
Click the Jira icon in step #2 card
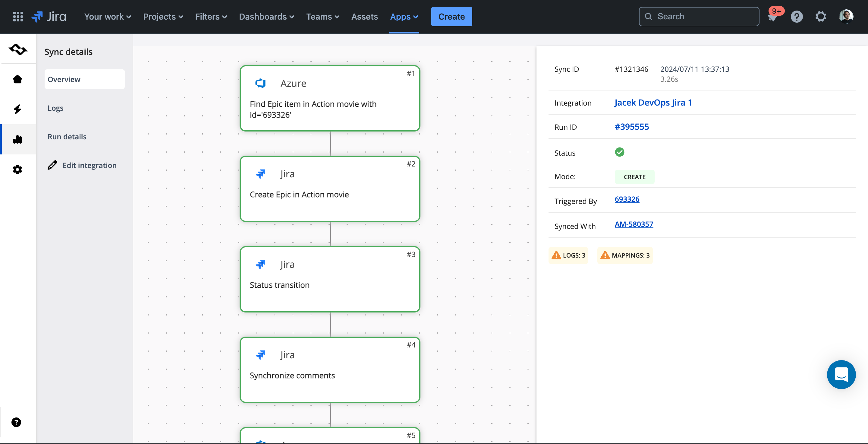pos(260,174)
